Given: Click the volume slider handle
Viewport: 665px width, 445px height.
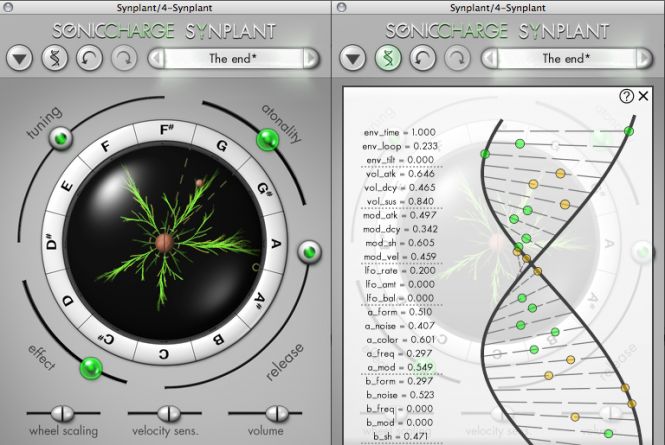Looking at the screenshot, I should point(277,413).
